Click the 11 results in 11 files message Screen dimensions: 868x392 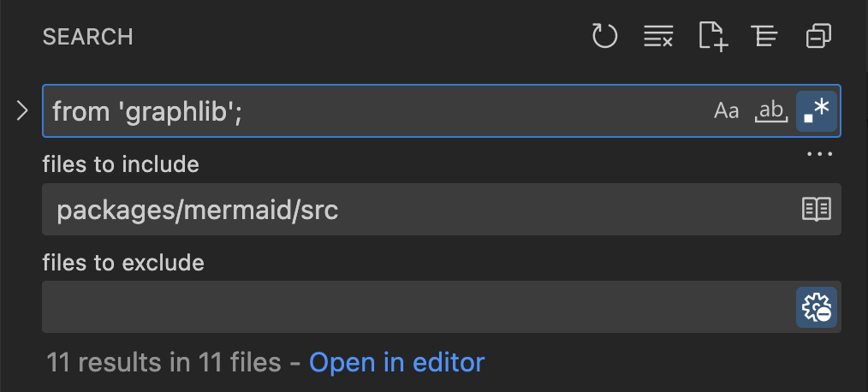pos(163,363)
